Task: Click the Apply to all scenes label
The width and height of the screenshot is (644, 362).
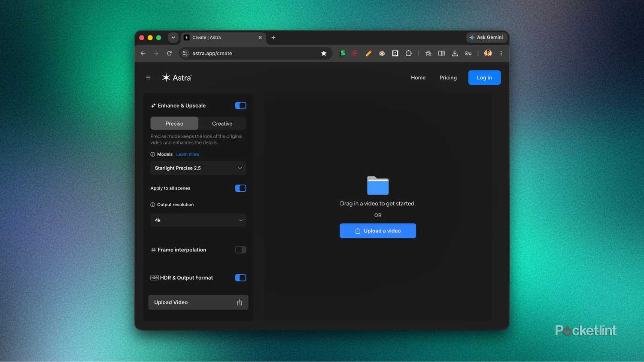Action: (x=170, y=188)
